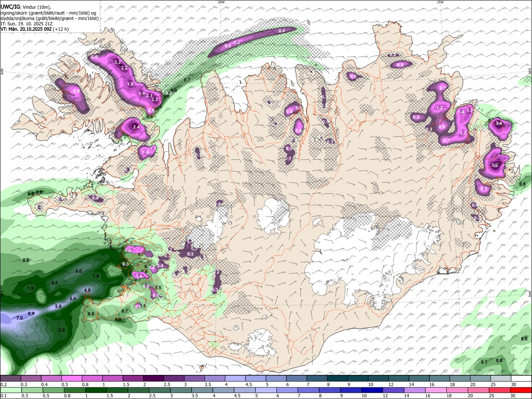Click the '3.4' snowfall value in the east

[499, 123]
